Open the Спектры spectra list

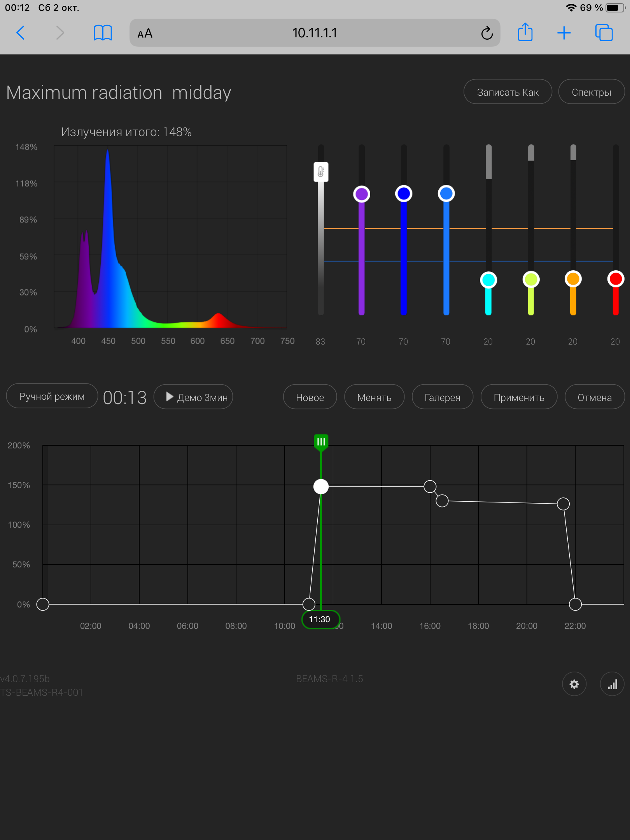[x=591, y=92]
